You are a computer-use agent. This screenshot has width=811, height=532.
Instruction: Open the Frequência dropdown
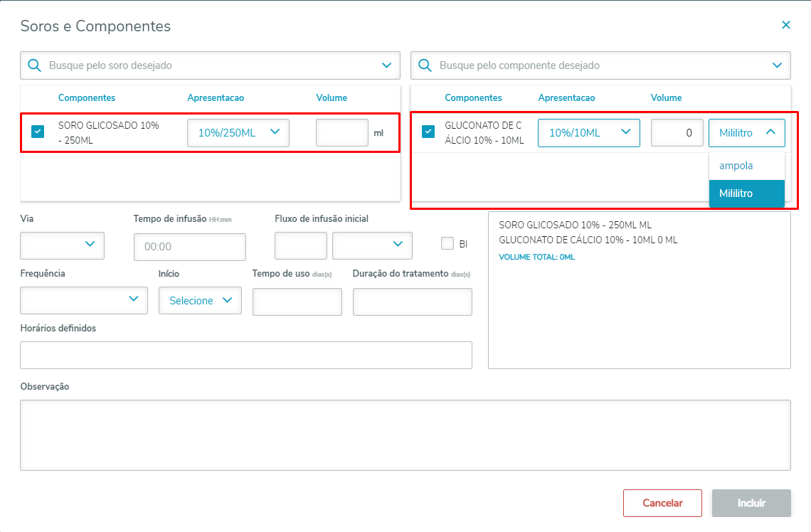[x=84, y=300]
